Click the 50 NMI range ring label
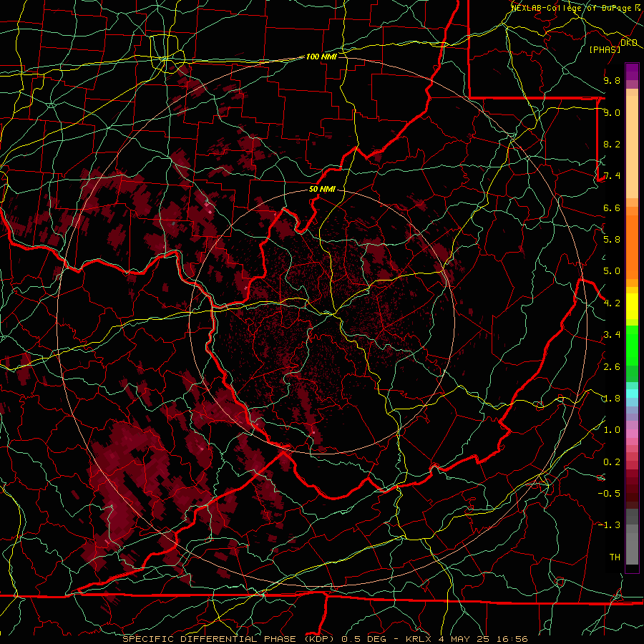The width and height of the screenshot is (644, 644). (322, 190)
